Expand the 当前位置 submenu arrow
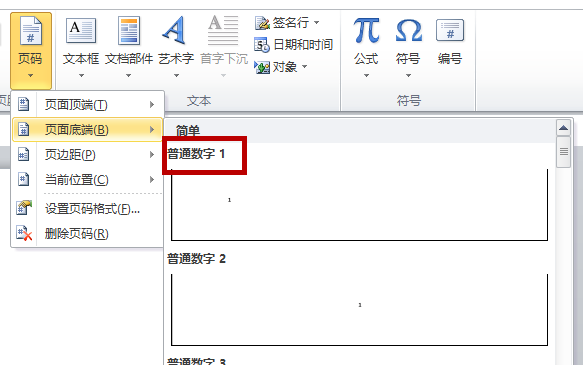The width and height of the screenshot is (583, 365). [152, 180]
